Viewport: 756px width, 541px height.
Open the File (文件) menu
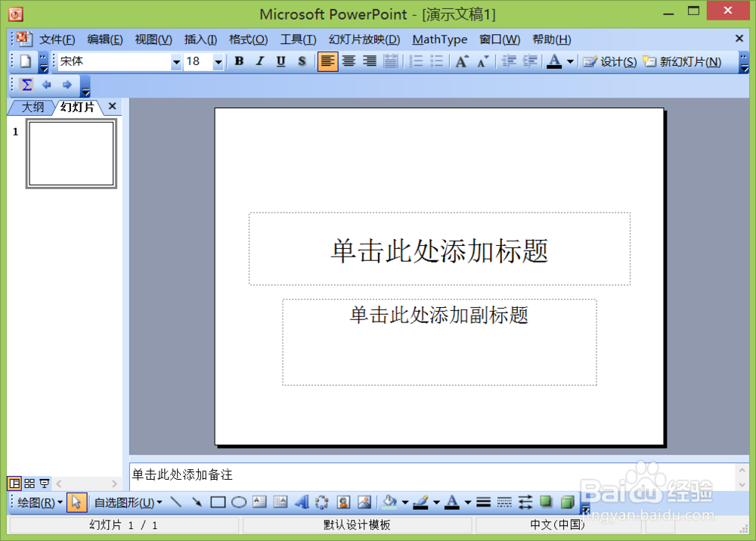tap(57, 39)
